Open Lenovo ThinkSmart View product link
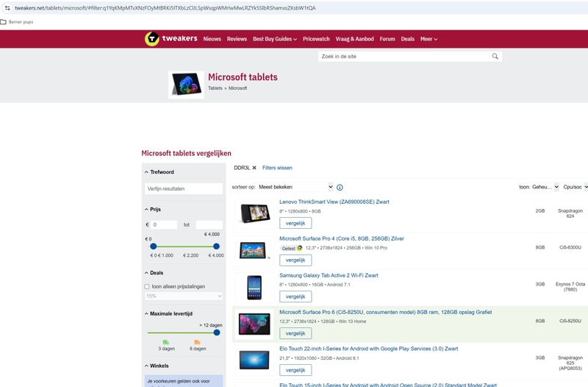Image resolution: width=588 pixels, height=387 pixels. click(334, 202)
